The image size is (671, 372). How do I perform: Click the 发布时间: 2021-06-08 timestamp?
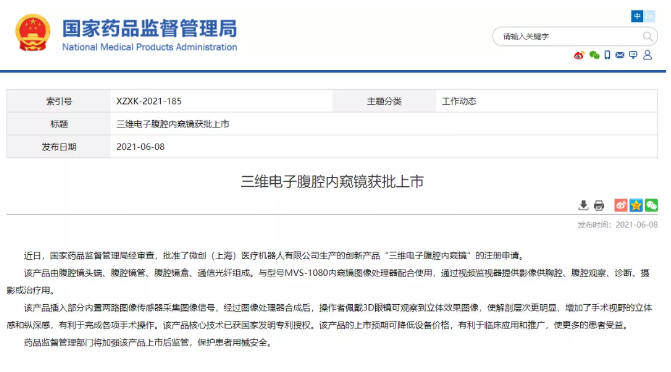click(618, 225)
